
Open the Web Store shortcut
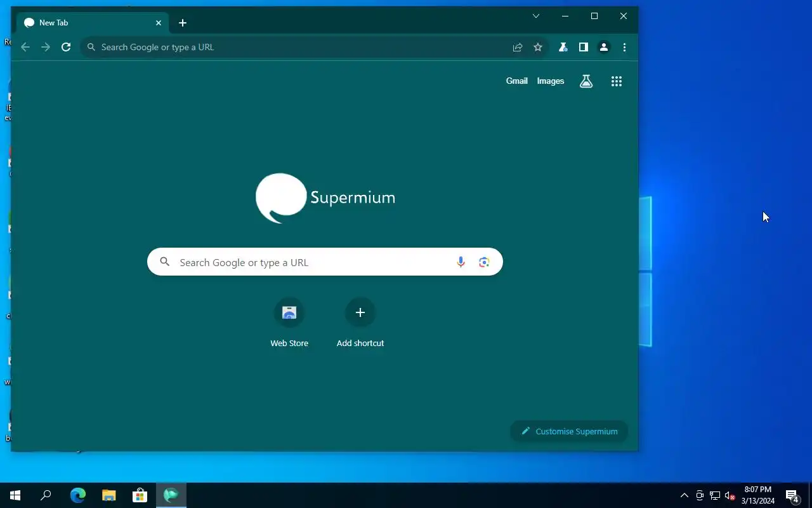289,323
